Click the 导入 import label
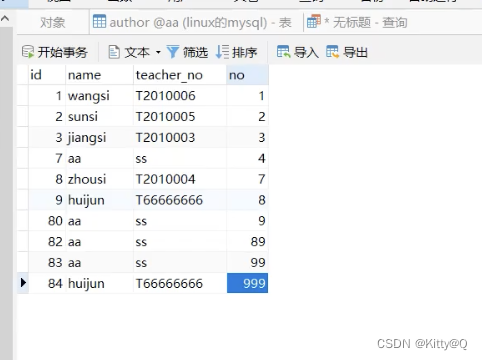Viewport: 482px width, 360px height. [x=306, y=53]
